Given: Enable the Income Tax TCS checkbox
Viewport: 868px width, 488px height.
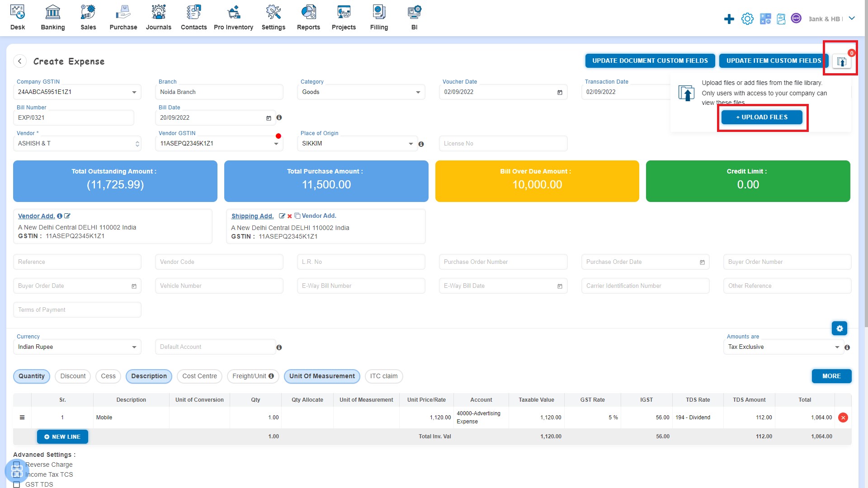Looking at the screenshot, I should pos(16,474).
